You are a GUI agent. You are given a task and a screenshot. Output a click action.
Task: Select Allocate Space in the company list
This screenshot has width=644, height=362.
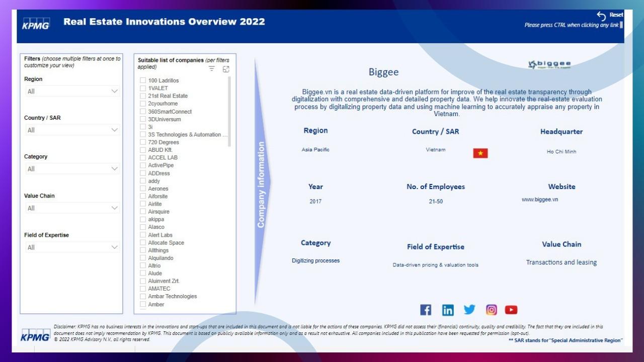(x=166, y=243)
